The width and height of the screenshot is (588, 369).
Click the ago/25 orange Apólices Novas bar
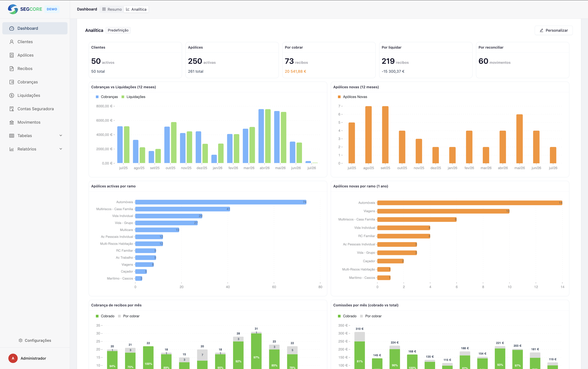(368, 135)
